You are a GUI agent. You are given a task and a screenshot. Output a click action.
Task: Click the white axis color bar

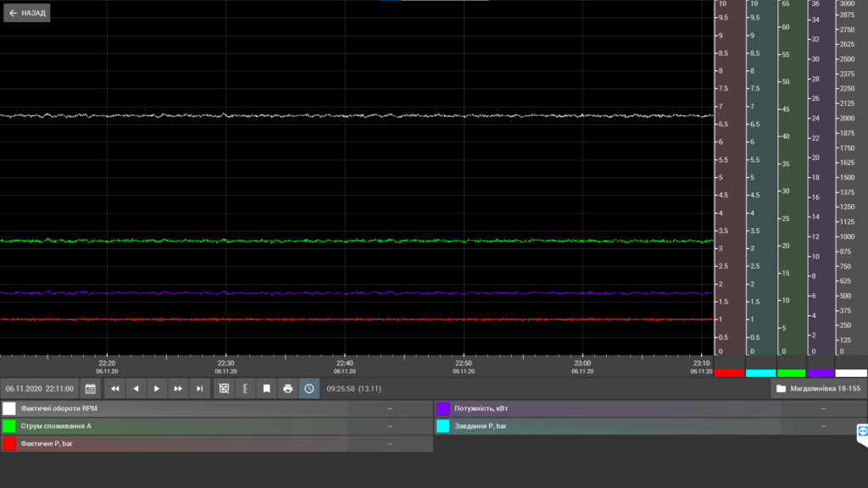[x=851, y=374]
